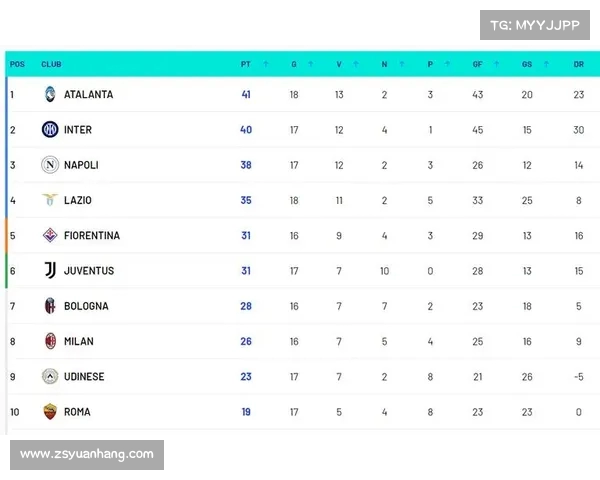The height and width of the screenshot is (480, 600).
Task: Open the Fiorentina club crest
Action: click(50, 235)
